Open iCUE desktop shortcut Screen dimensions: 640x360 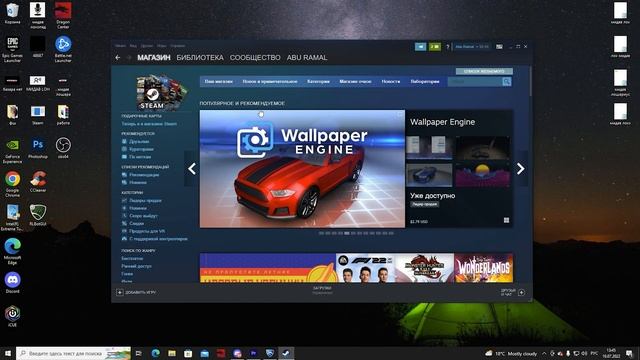pos(12,316)
